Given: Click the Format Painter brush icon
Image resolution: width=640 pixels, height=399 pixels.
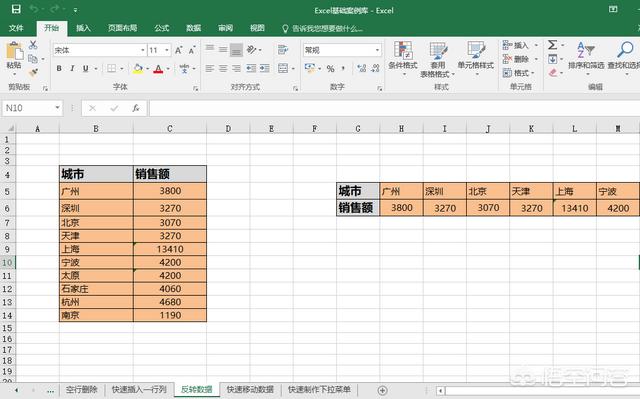Looking at the screenshot, I should click(x=33, y=73).
